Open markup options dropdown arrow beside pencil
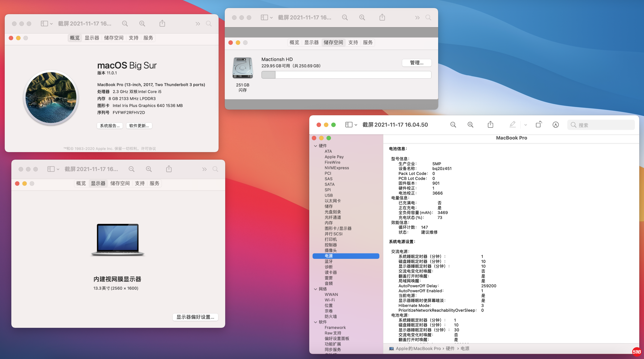 click(525, 125)
